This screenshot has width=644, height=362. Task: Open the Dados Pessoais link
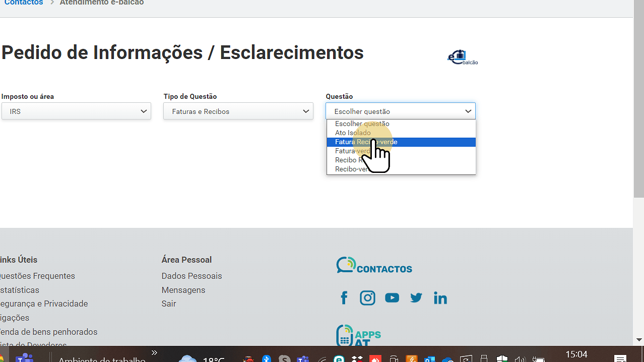coord(191,276)
